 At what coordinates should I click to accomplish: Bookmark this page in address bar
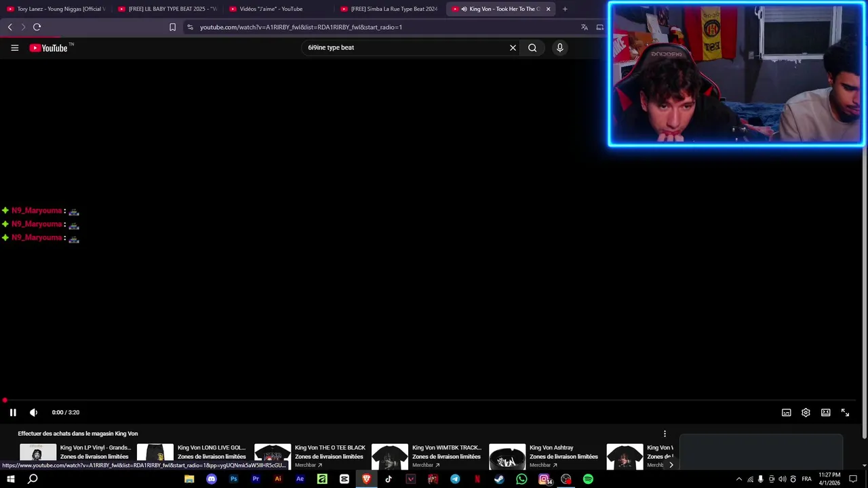point(172,27)
